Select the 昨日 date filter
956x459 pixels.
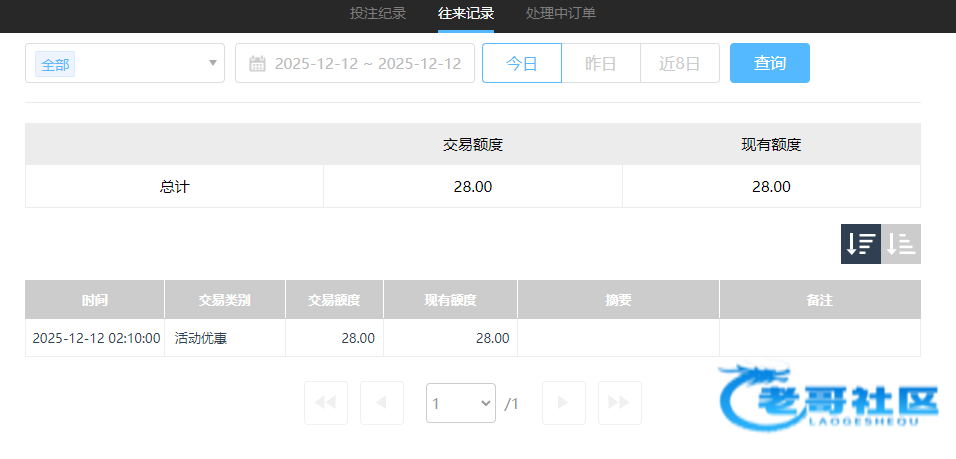600,63
